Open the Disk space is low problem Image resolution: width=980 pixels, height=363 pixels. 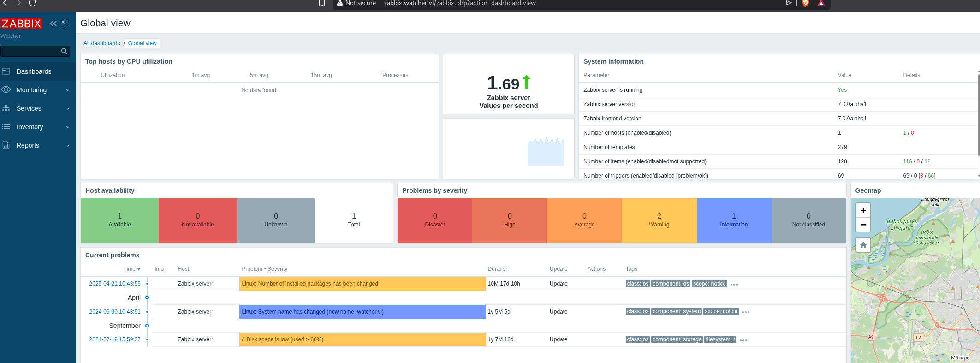pyautogui.click(x=283, y=339)
